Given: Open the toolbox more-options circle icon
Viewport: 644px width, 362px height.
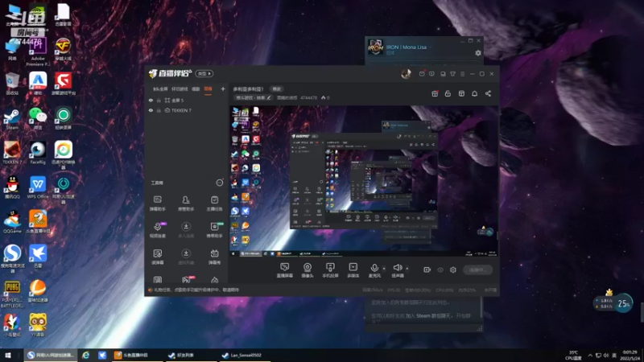Looking at the screenshot, I should tap(220, 183).
